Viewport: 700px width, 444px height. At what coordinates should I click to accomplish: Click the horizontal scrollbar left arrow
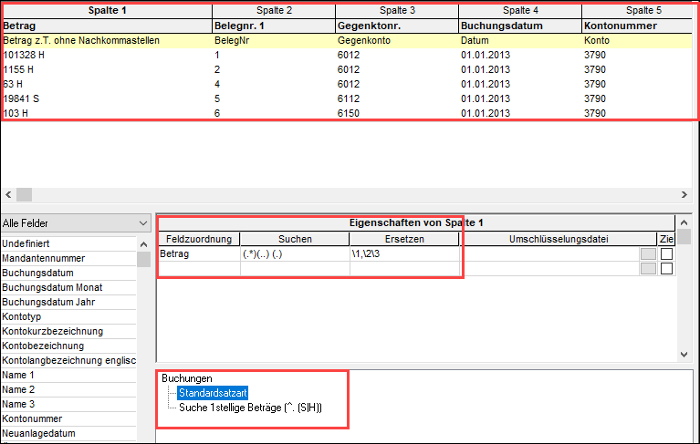(8, 195)
